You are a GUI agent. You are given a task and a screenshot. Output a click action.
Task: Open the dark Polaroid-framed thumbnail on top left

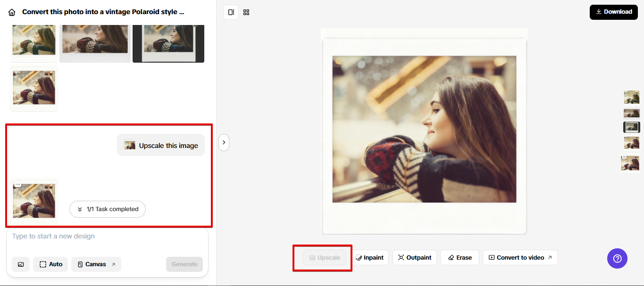(168, 43)
